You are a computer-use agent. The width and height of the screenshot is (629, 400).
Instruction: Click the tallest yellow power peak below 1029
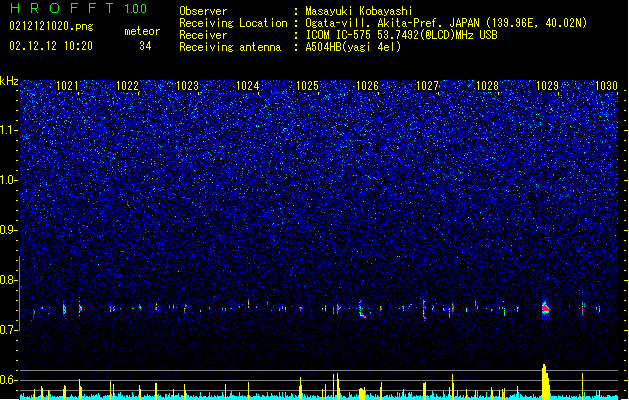point(546,381)
